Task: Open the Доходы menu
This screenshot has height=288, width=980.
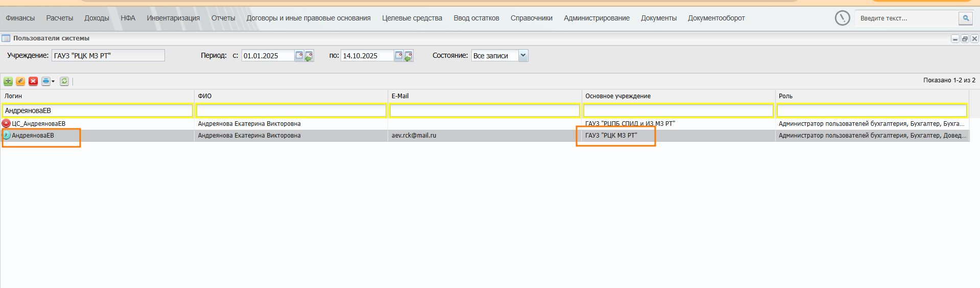Action: [97, 18]
